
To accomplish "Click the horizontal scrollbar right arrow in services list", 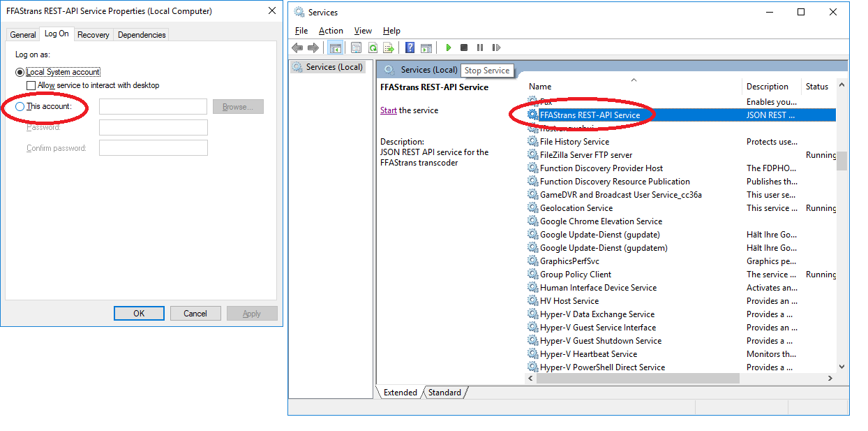I will pos(830,379).
